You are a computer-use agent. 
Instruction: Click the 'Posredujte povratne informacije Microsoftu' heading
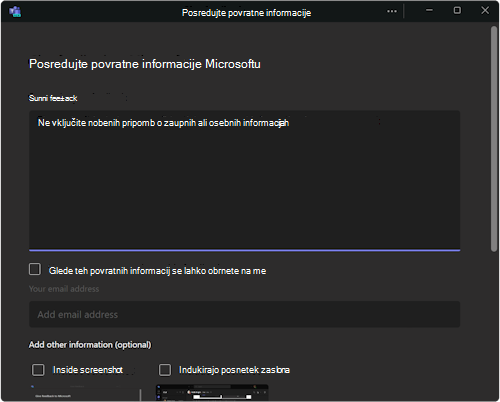[x=145, y=64]
